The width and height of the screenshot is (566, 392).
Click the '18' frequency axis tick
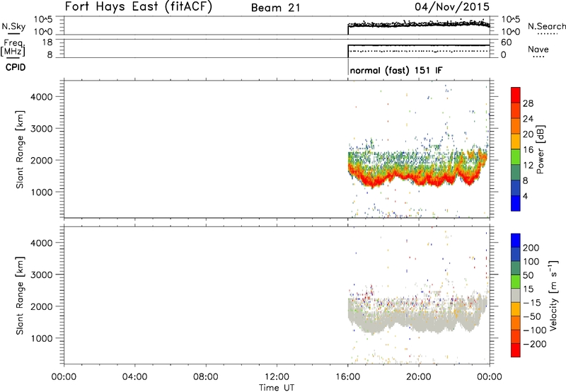tap(47, 42)
